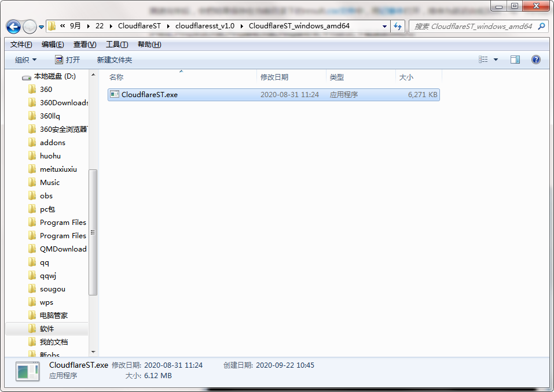Open the 查看(V) menu
The height and width of the screenshot is (392, 554).
coord(85,45)
